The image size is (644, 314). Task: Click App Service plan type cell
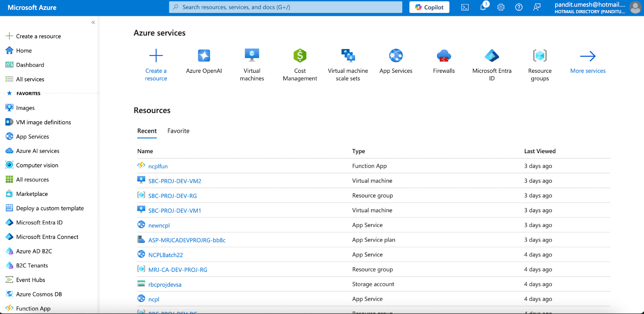374,240
